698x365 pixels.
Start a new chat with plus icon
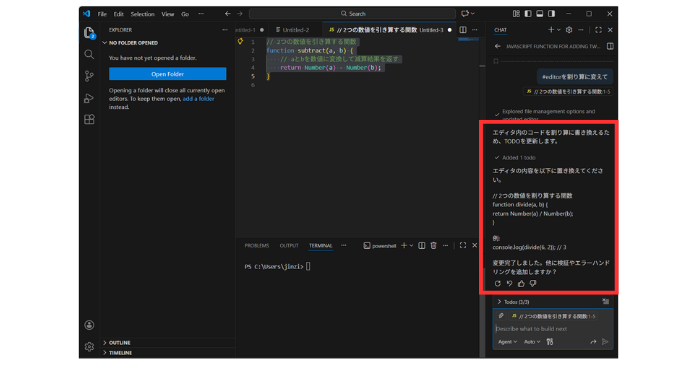(551, 30)
